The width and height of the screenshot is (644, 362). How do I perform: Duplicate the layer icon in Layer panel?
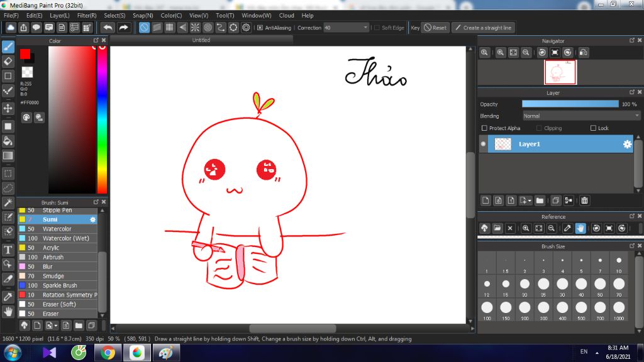click(556, 200)
